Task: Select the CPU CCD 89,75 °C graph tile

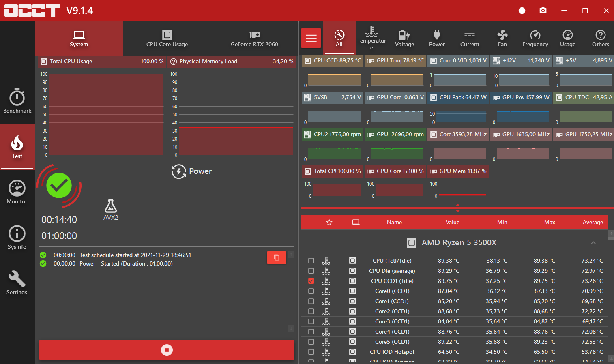Action: tap(332, 61)
